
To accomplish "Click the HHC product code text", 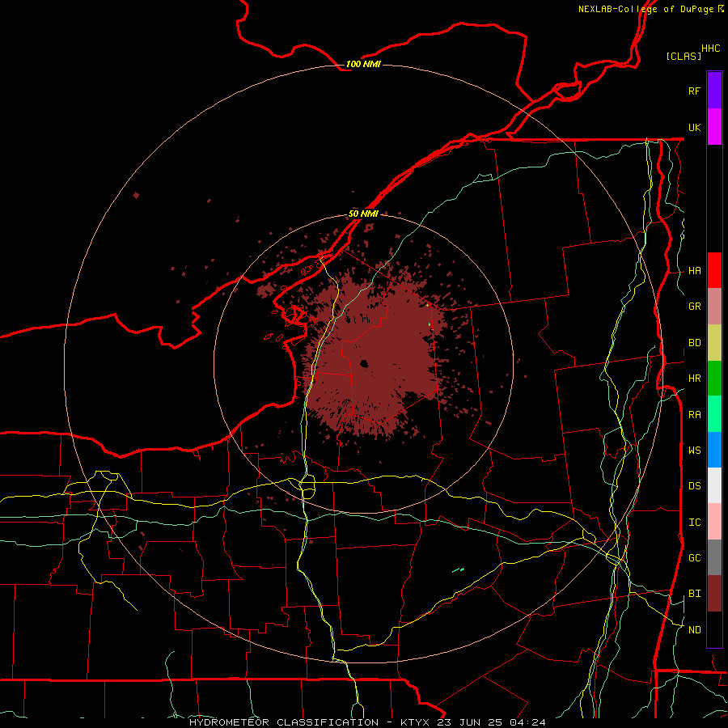I will click(711, 49).
